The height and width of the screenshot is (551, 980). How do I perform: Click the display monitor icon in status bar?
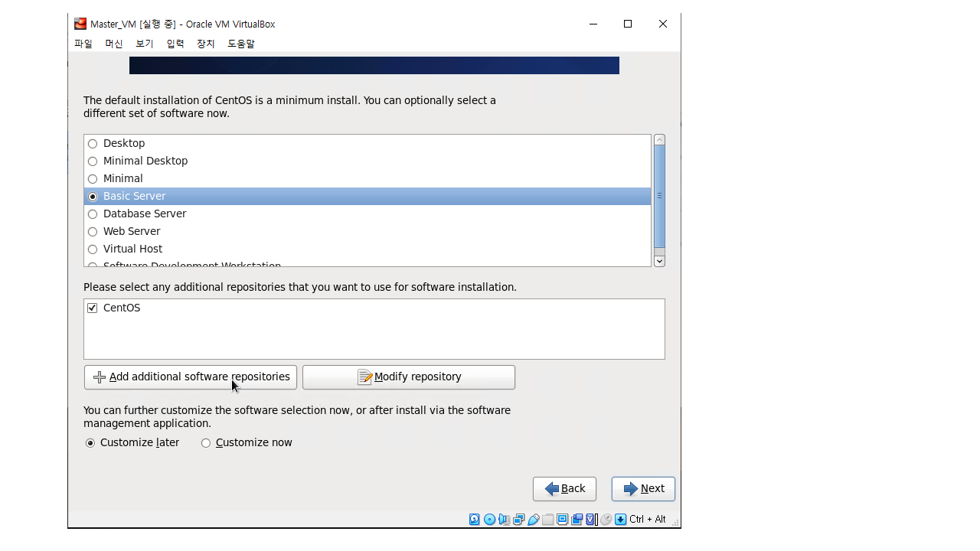563,520
